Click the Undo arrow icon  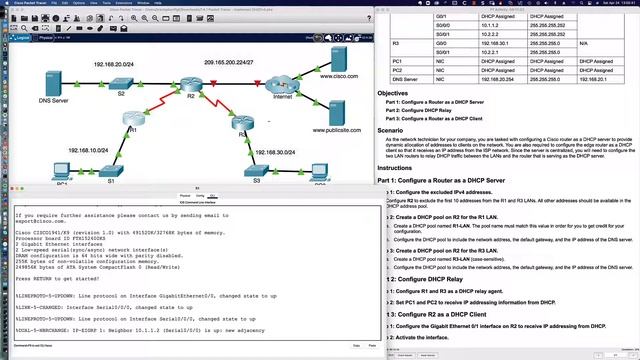111,18
